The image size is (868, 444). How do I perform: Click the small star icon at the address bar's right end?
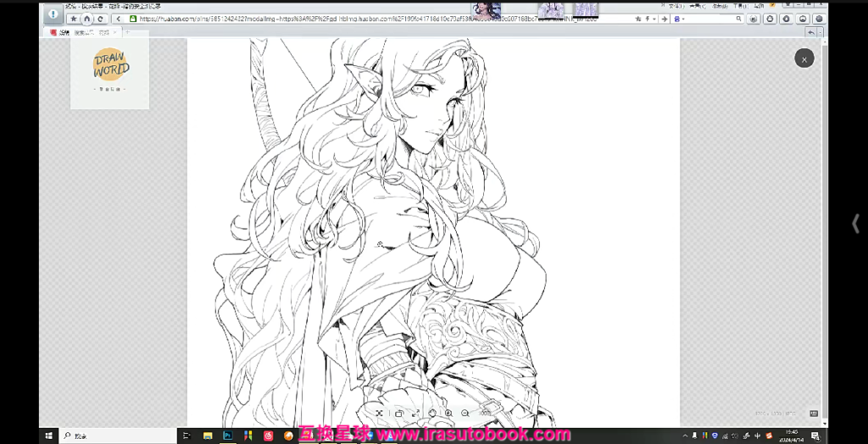pyautogui.click(x=638, y=19)
